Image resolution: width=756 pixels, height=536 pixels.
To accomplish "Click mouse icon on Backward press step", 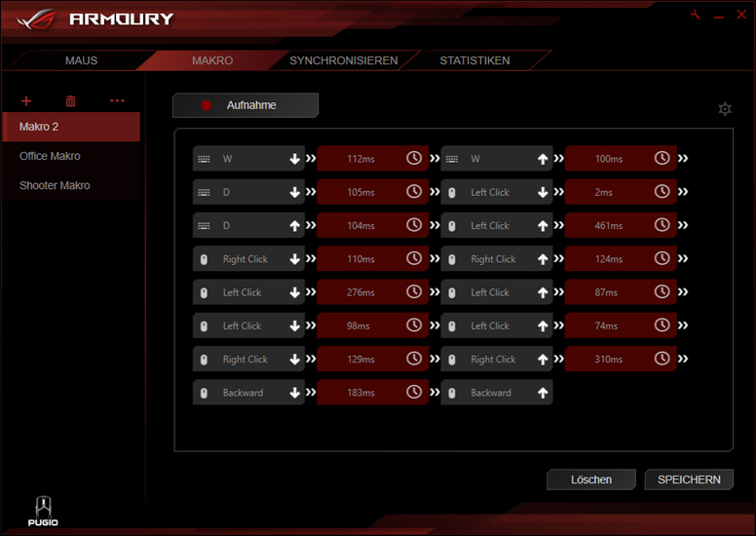I will coord(204,393).
